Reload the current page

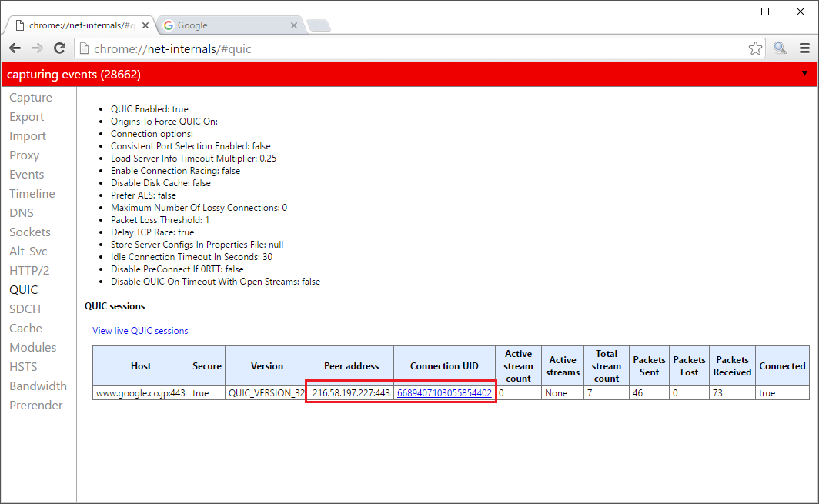(x=59, y=48)
